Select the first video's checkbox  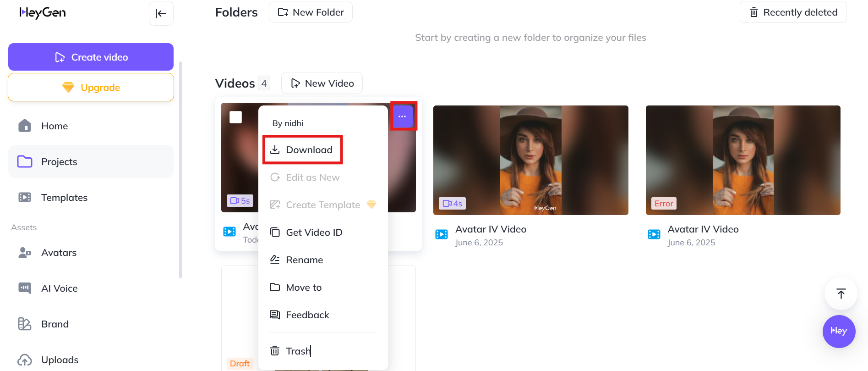[235, 117]
